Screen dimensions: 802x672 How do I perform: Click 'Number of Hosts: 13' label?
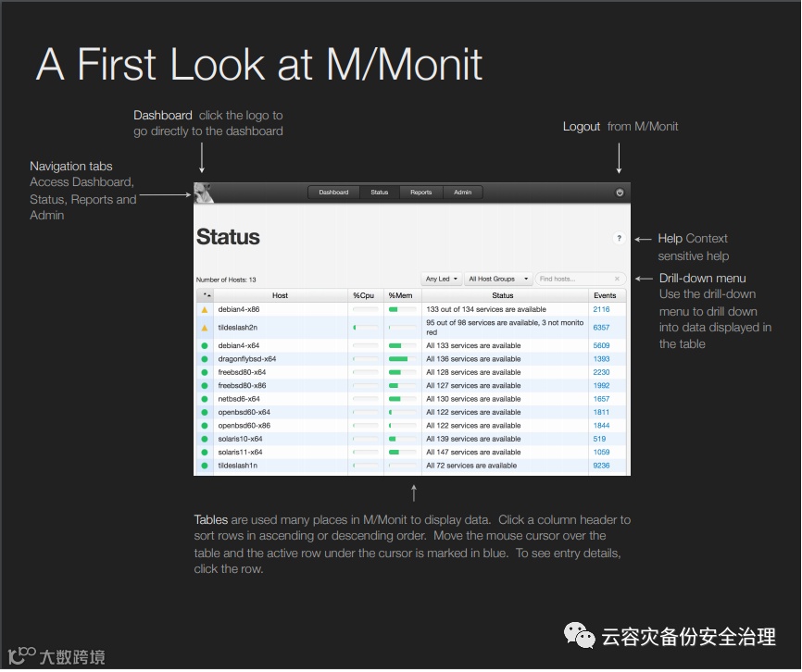coord(226,280)
